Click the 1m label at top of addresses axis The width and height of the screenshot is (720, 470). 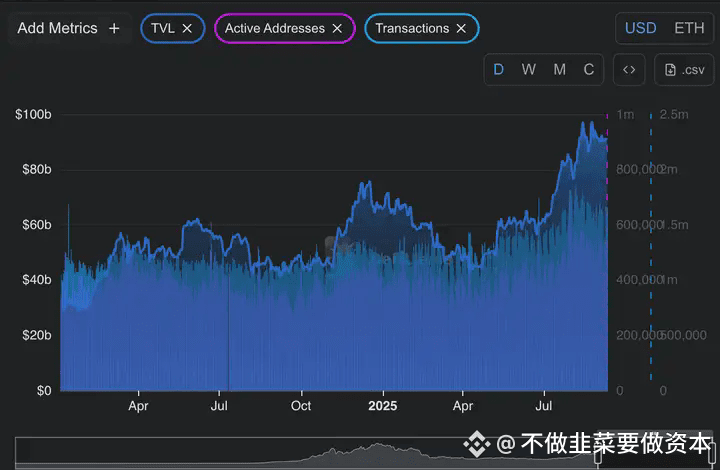(x=625, y=114)
